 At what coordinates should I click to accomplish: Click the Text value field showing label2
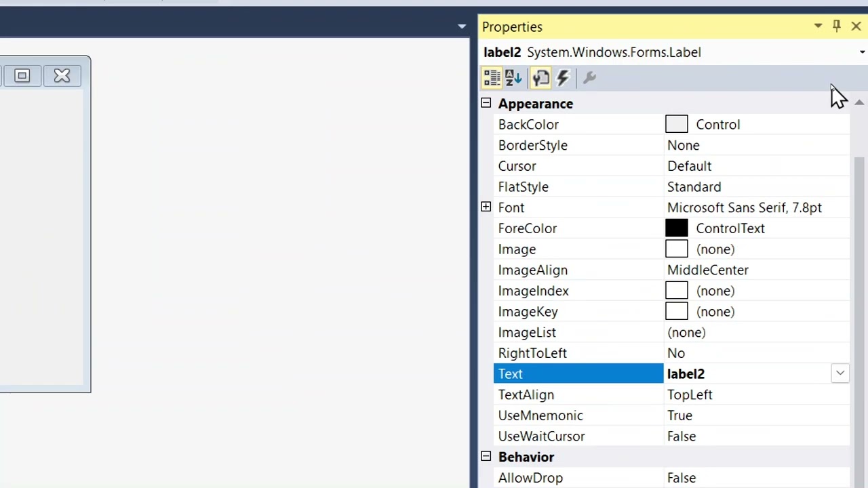coord(746,374)
